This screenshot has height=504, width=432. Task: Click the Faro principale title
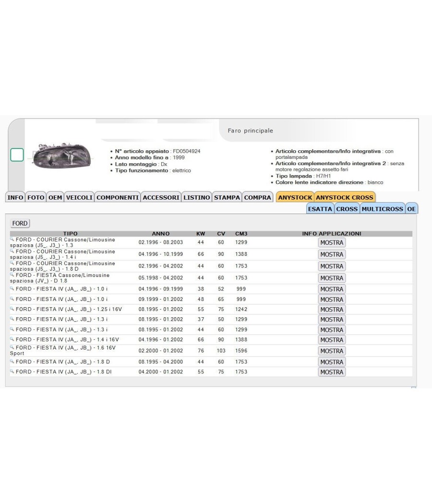(251, 131)
